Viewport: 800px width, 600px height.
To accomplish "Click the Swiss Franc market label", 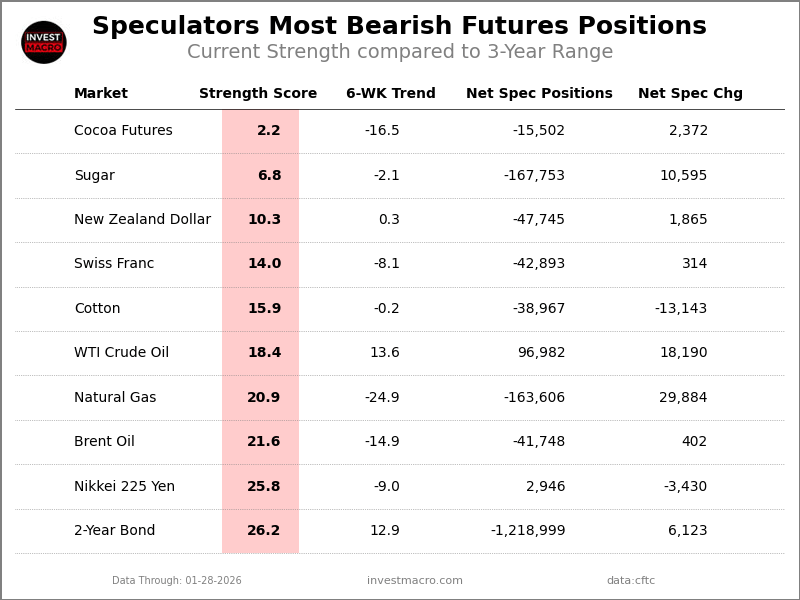I will click(114, 264).
